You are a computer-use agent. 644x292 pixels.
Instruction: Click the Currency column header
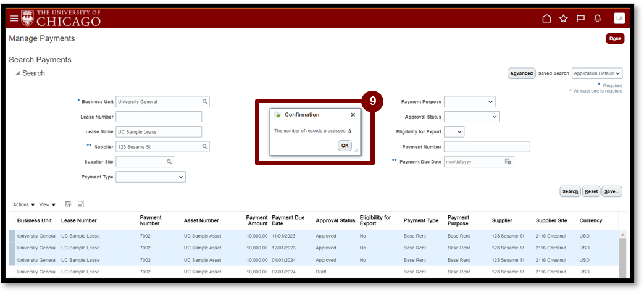click(x=591, y=220)
